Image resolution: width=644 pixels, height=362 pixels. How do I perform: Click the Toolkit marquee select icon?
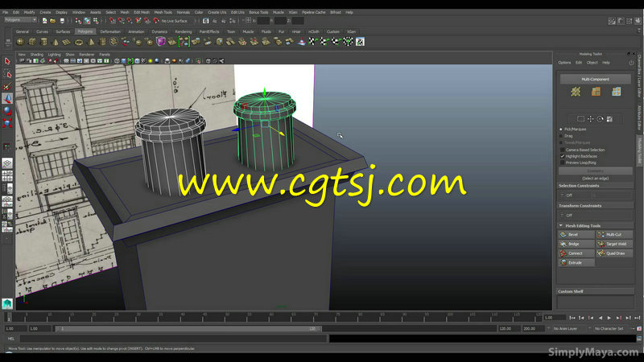[x=580, y=119]
